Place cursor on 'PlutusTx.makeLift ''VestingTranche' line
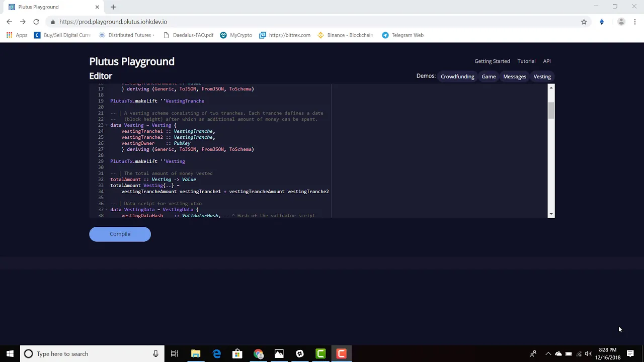Image resolution: width=644 pixels, height=362 pixels. tap(157, 101)
